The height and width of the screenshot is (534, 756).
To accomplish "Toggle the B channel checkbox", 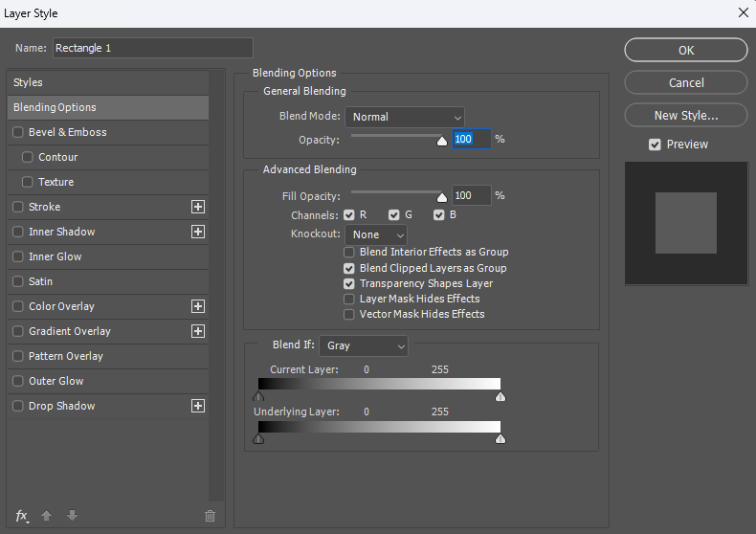I will [438, 215].
